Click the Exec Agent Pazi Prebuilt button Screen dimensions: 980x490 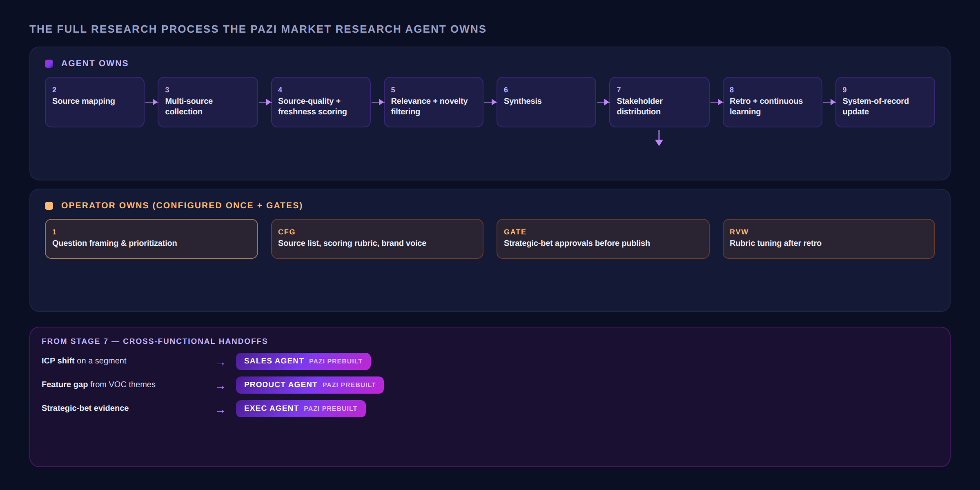pyautogui.click(x=301, y=409)
